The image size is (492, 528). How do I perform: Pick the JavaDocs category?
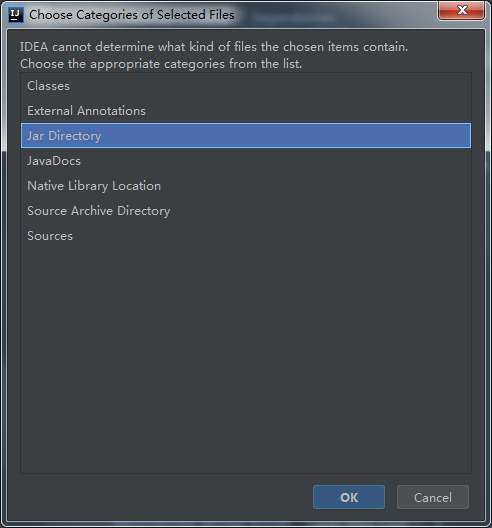246,161
